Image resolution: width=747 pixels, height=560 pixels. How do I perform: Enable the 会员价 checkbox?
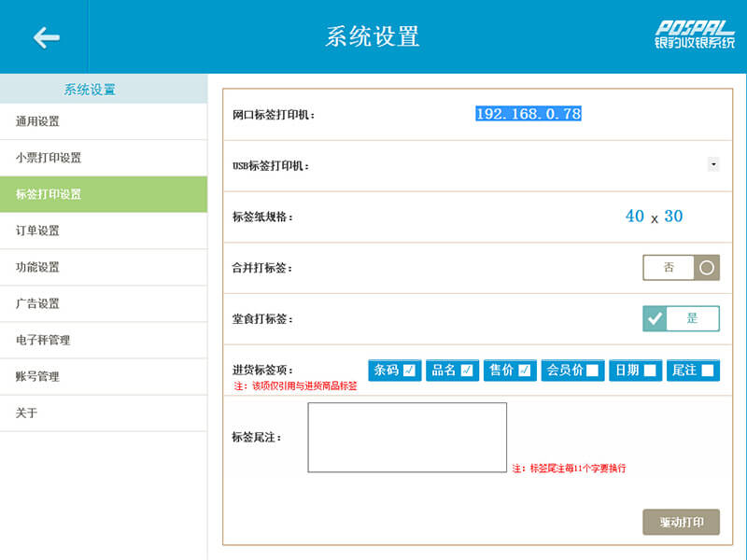592,371
